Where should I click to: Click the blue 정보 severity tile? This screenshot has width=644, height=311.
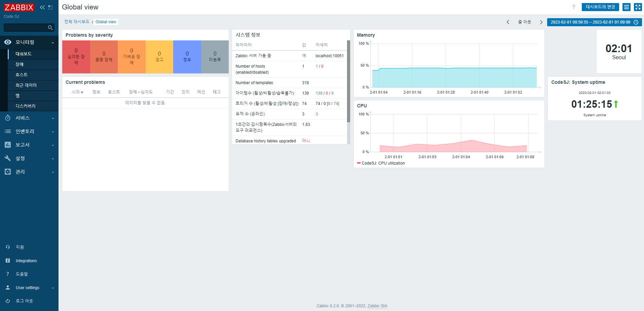coord(187,57)
